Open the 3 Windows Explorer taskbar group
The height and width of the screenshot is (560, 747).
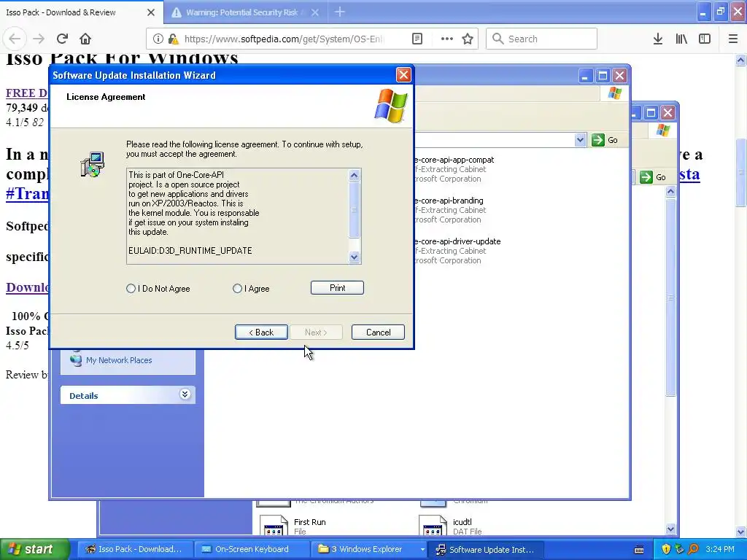pyautogui.click(x=367, y=549)
